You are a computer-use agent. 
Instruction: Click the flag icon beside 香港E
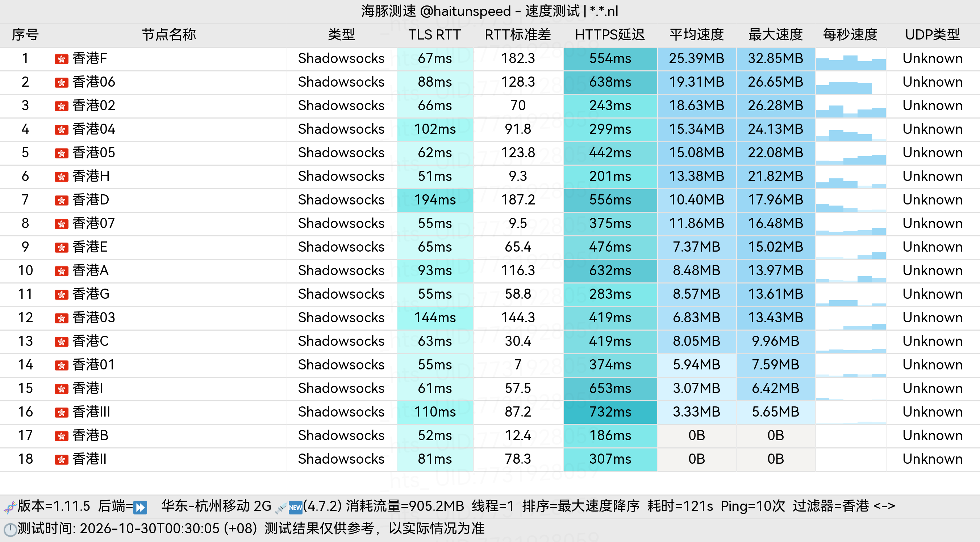[61, 248]
